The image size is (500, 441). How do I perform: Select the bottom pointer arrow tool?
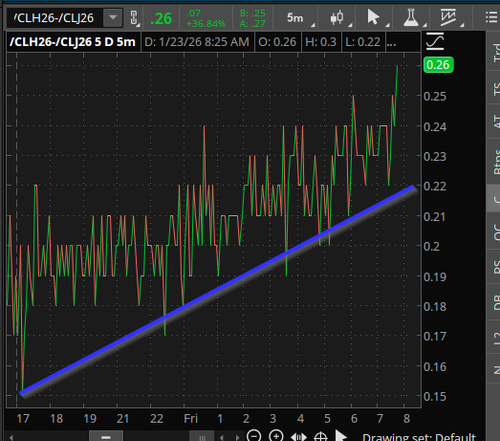[340, 436]
